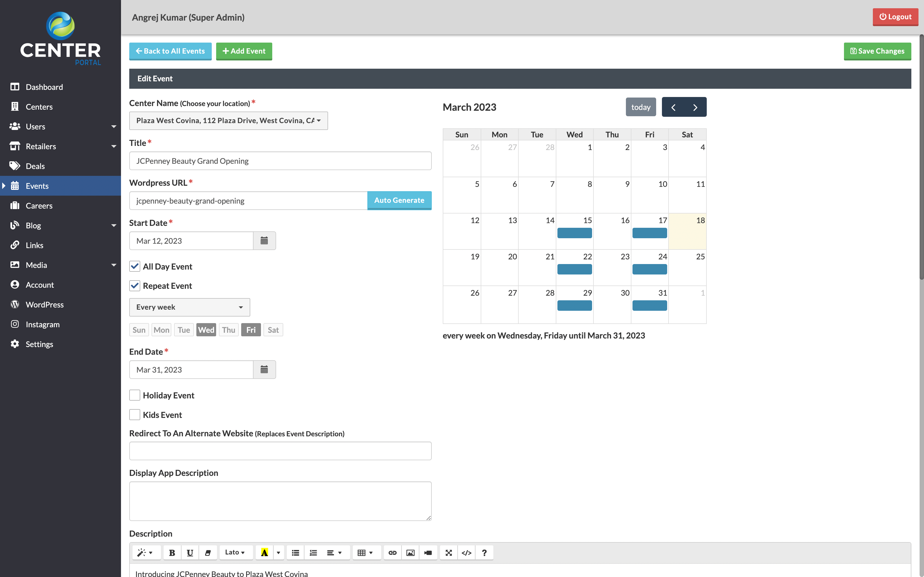
Task: Insert an image into the description
Action: click(x=410, y=552)
